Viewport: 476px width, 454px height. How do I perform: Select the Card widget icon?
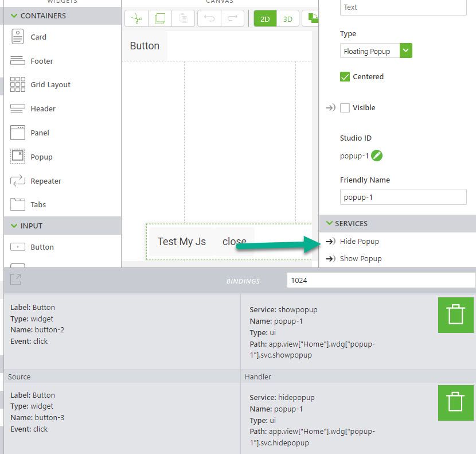[18, 37]
